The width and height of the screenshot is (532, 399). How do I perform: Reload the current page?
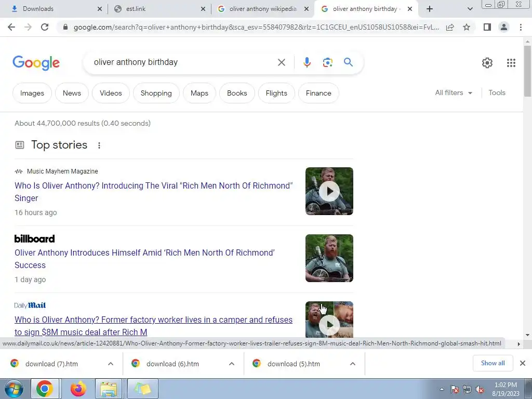point(45,27)
